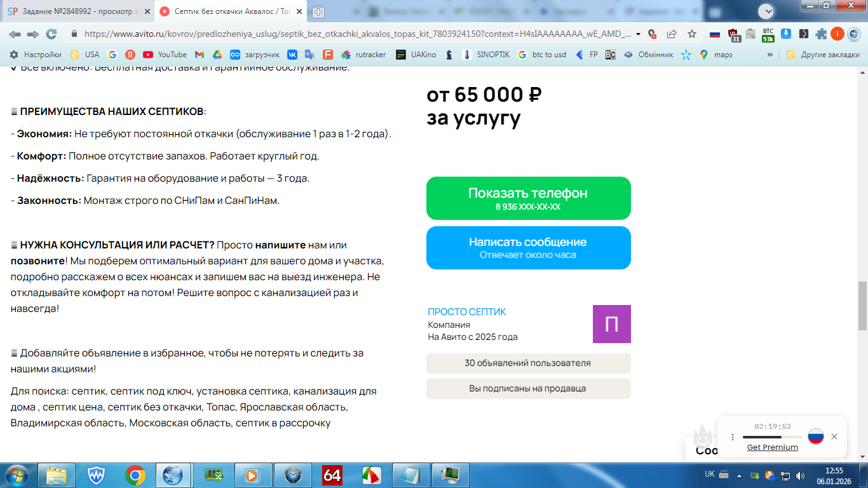Close the Септик без откачки tab

tap(299, 11)
